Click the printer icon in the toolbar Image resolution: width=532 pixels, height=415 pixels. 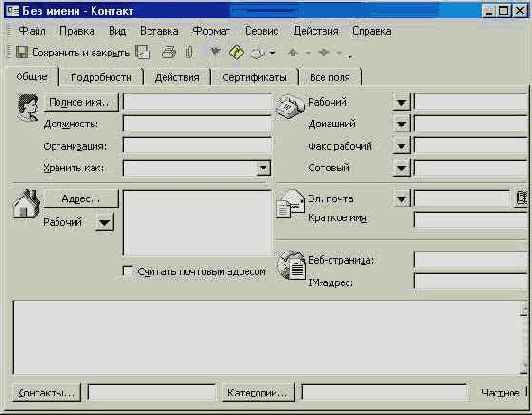click(169, 53)
